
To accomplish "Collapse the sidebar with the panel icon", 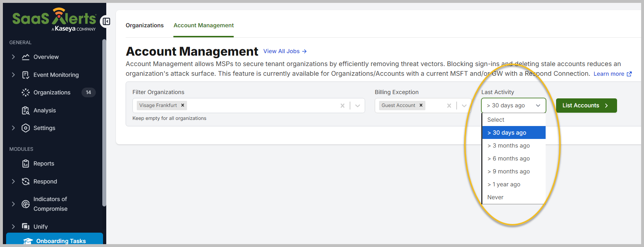I will (106, 22).
